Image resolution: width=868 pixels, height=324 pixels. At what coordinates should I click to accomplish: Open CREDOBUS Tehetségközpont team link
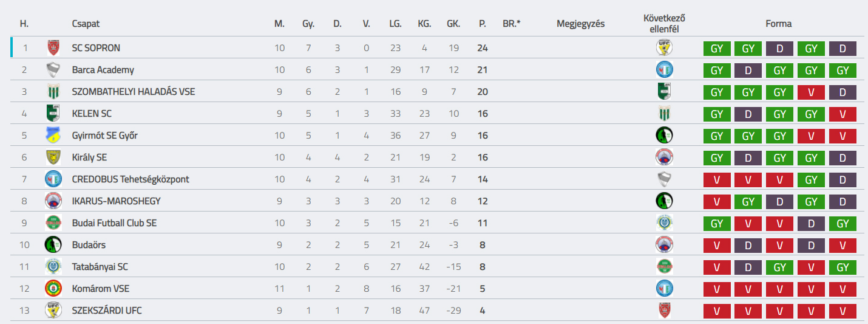[x=131, y=179]
